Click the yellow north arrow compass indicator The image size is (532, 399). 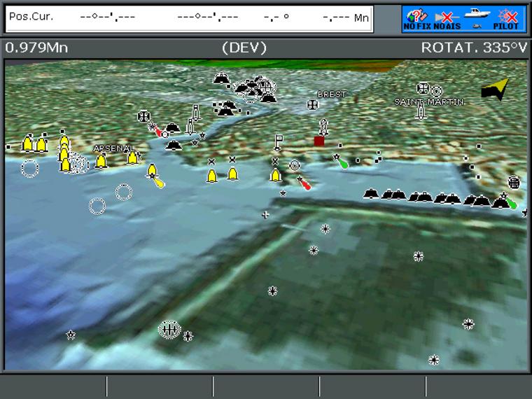(496, 90)
